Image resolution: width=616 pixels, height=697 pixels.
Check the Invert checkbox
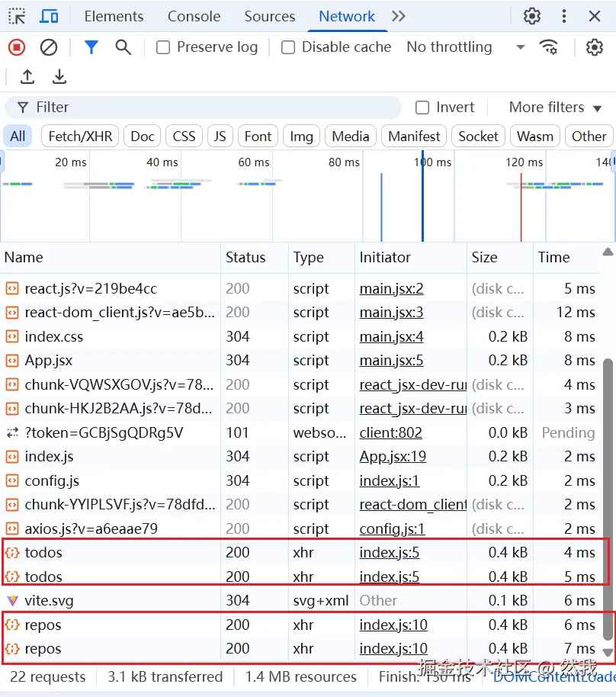click(422, 108)
